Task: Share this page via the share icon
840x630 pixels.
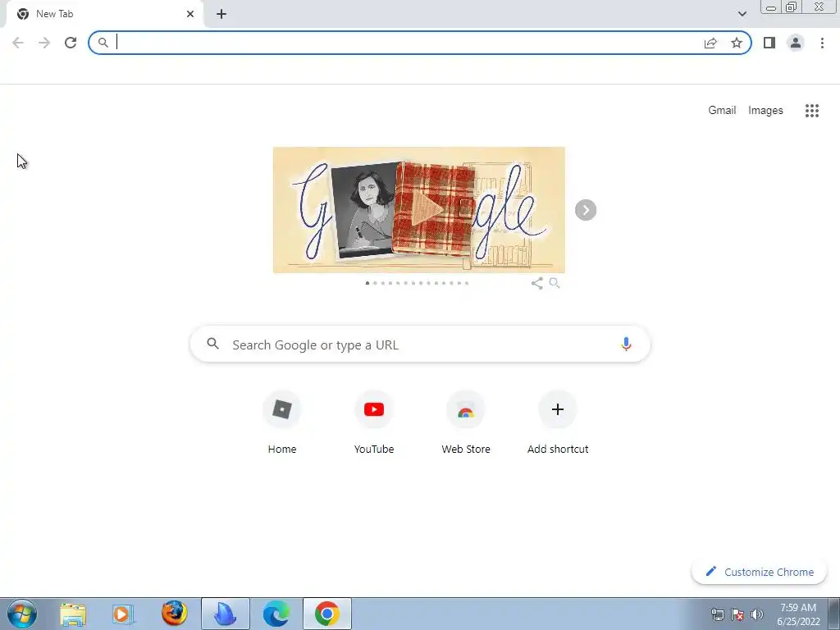Action: click(710, 43)
